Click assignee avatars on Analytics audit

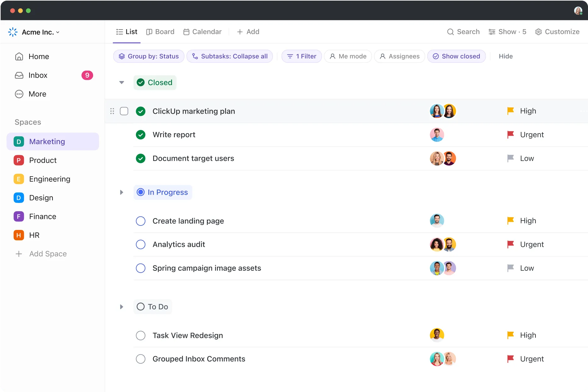point(443,244)
